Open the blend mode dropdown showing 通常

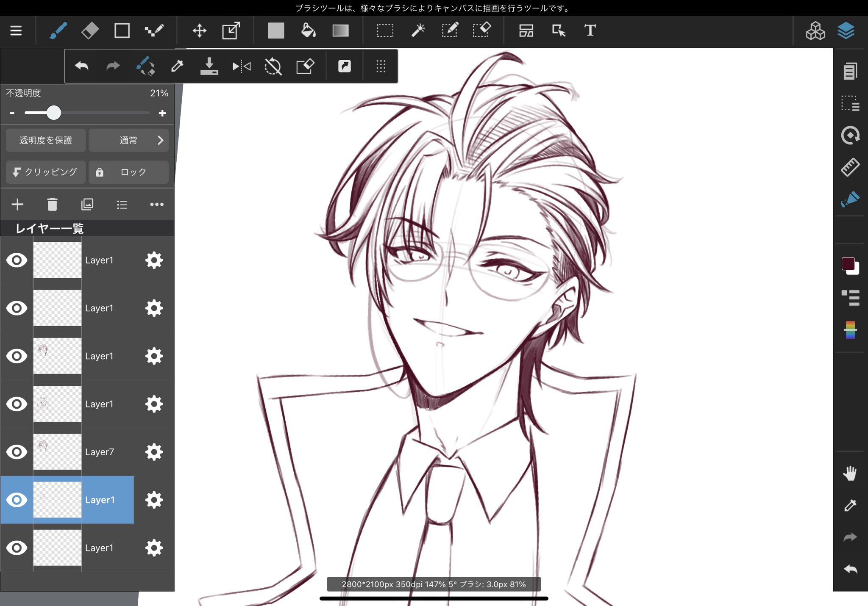129,140
